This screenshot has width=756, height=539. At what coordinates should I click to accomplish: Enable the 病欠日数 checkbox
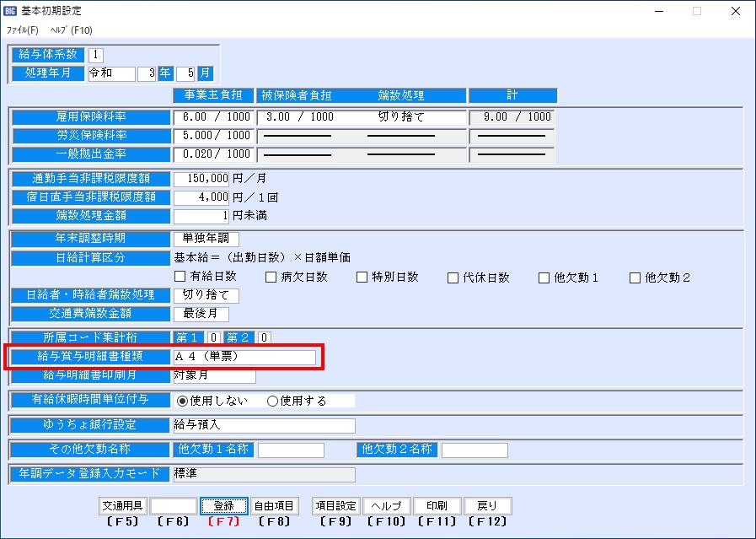[271, 278]
